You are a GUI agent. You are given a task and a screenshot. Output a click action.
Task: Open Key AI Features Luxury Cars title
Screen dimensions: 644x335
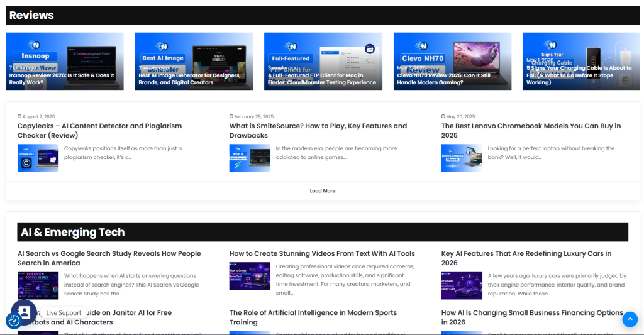coord(526,258)
